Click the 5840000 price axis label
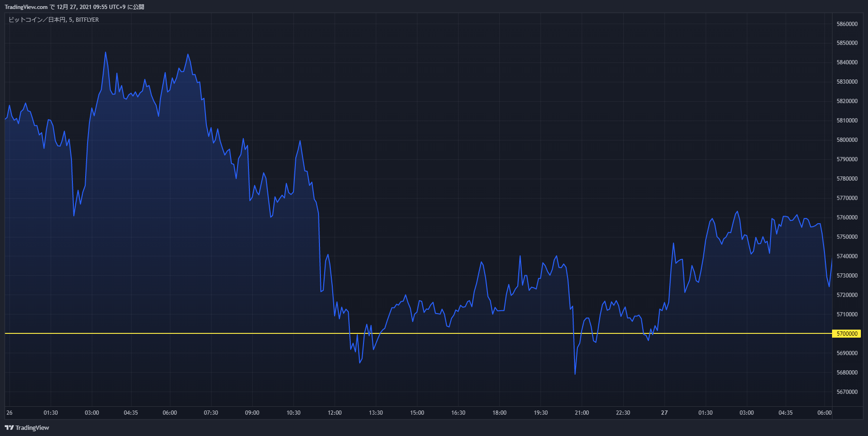 (847, 62)
